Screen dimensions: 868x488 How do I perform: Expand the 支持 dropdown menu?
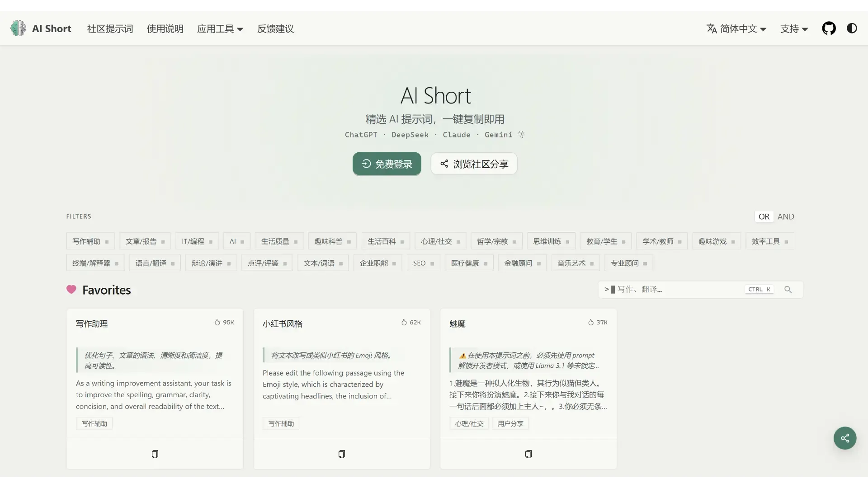click(794, 28)
